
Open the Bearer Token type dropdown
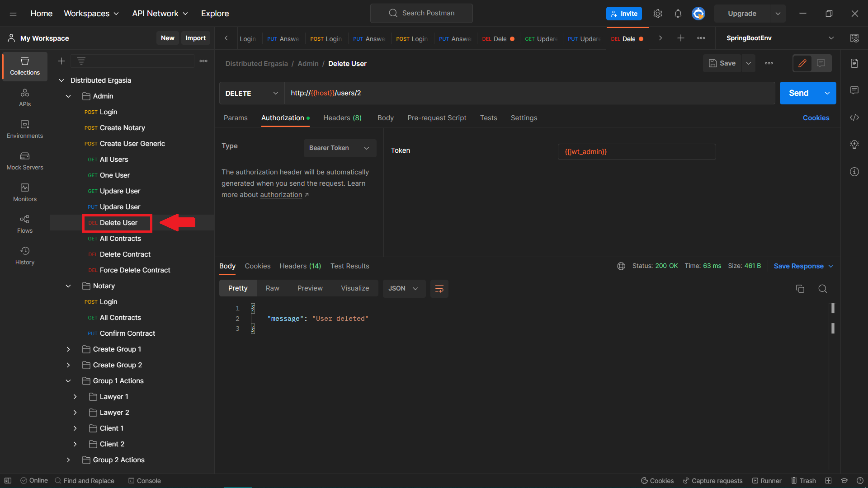tap(340, 148)
